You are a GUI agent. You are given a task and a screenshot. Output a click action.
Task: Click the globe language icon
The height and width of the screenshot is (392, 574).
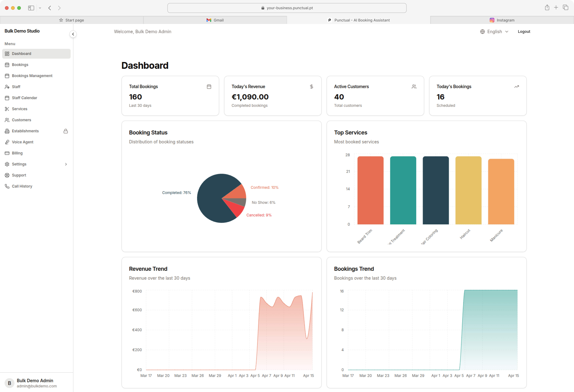point(482,32)
